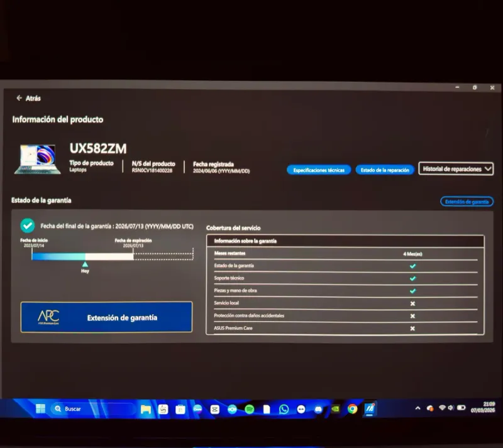Click the Estado de la reparación button
Image resolution: width=503 pixels, height=448 pixels.
[385, 170]
